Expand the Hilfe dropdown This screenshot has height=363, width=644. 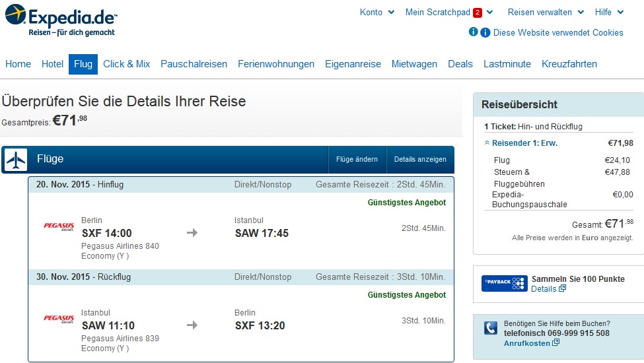click(x=609, y=13)
